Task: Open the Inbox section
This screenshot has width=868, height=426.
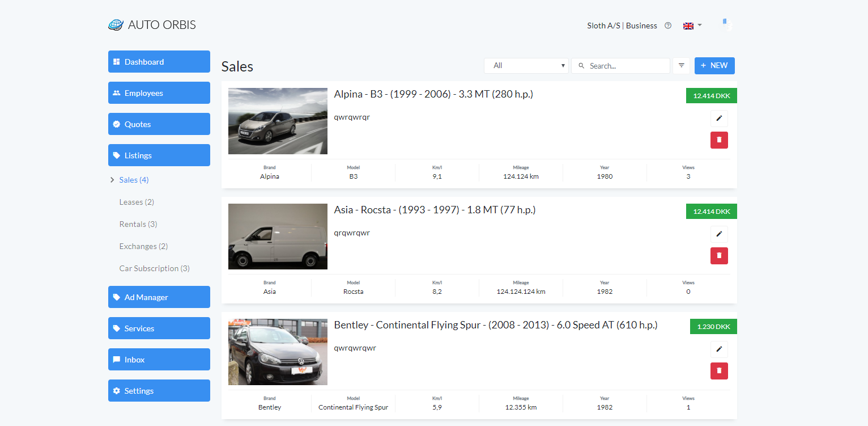Action: coord(159,360)
